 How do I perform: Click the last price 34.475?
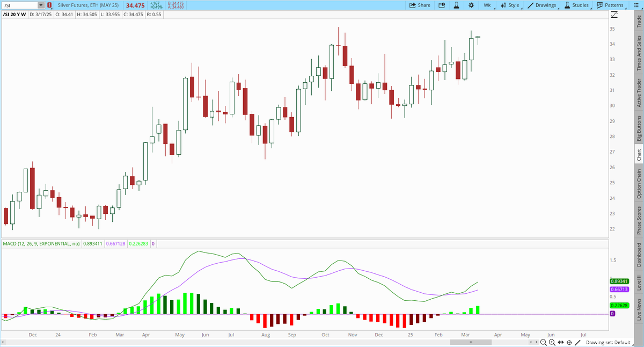[135, 5]
